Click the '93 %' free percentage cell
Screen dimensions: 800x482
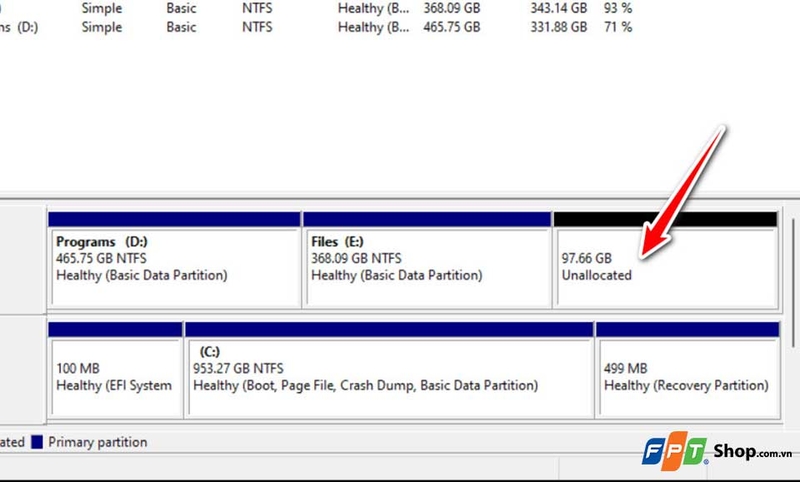click(618, 8)
